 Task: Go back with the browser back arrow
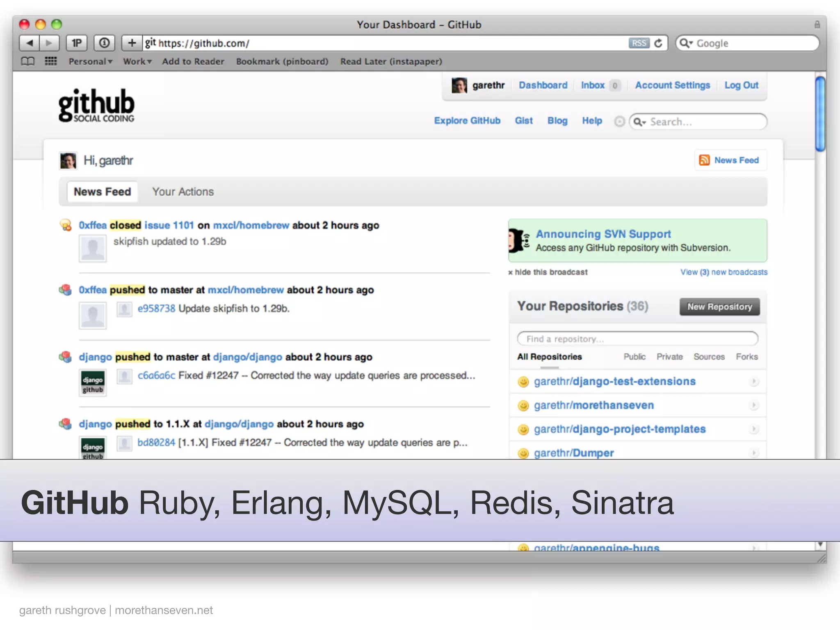[29, 43]
